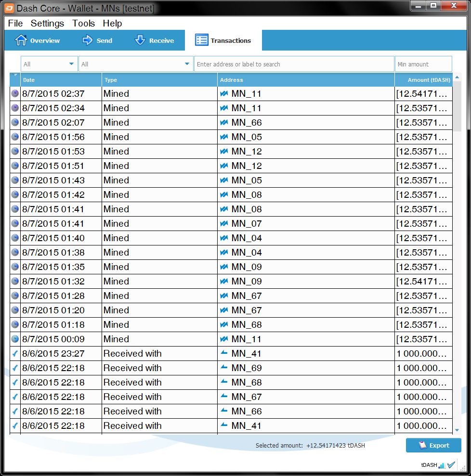Click the scrollbar up arrow of the transaction list
The image size is (471, 476).
pyautogui.click(x=457, y=77)
